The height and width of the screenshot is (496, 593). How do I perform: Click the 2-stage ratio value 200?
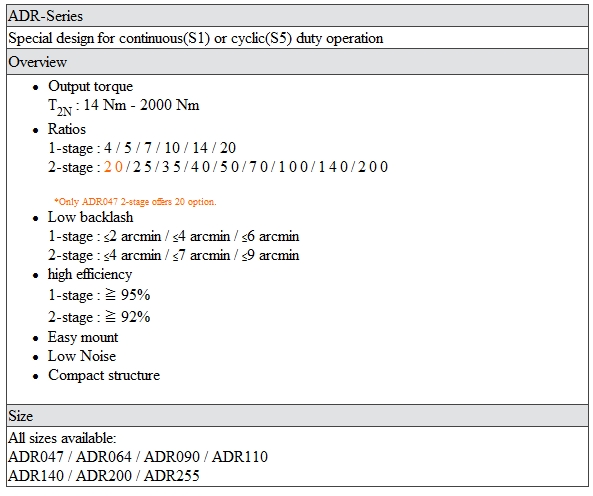pos(373,167)
